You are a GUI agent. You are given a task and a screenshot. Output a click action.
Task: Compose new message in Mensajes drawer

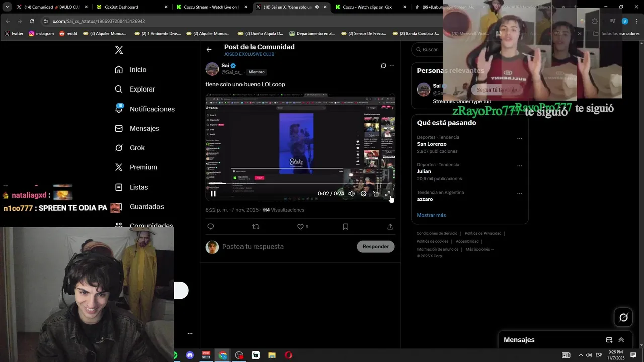[x=609, y=340]
